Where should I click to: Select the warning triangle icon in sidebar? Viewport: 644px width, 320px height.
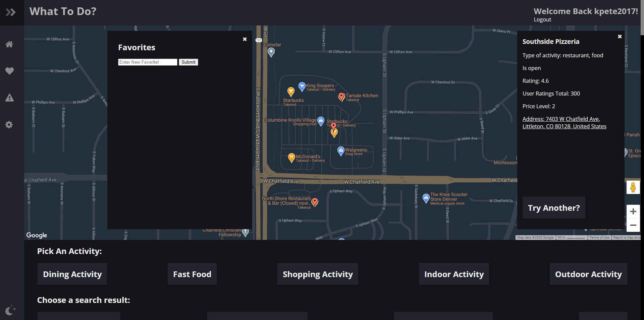click(9, 98)
